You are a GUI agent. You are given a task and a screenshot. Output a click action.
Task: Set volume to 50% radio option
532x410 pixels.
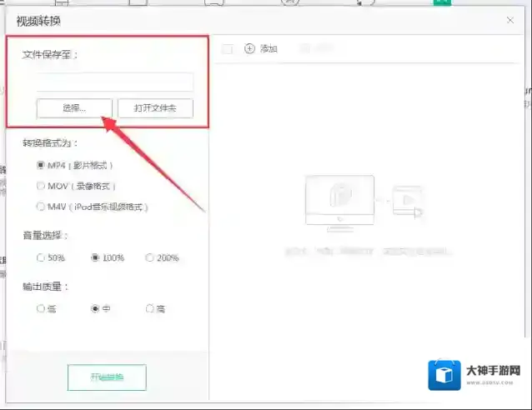[x=40, y=257]
